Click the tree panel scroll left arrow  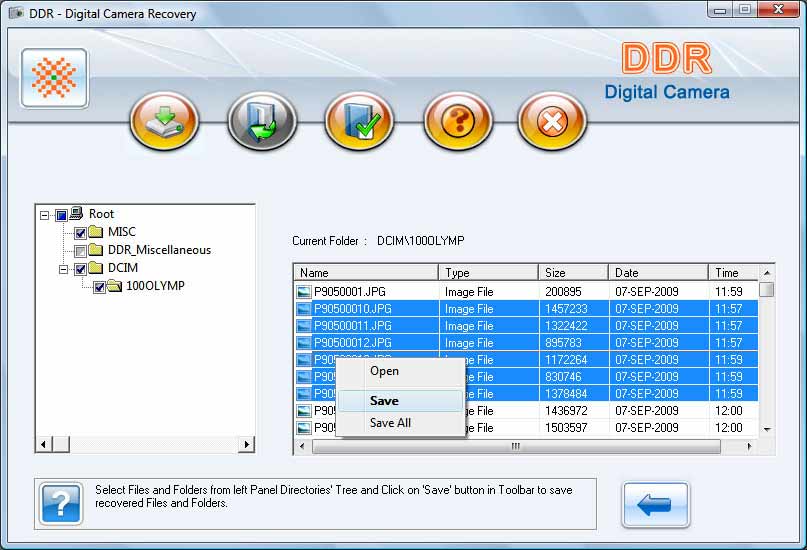click(x=44, y=444)
